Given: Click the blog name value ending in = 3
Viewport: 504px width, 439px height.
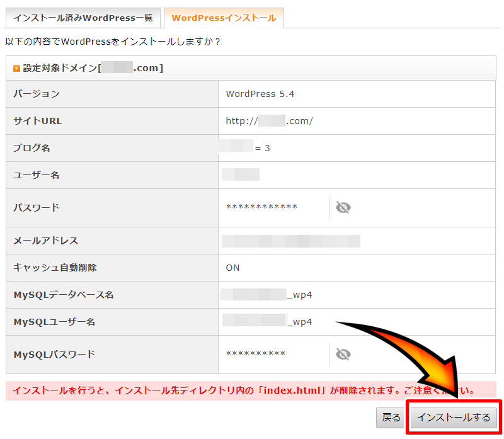Looking at the screenshot, I should [244, 148].
